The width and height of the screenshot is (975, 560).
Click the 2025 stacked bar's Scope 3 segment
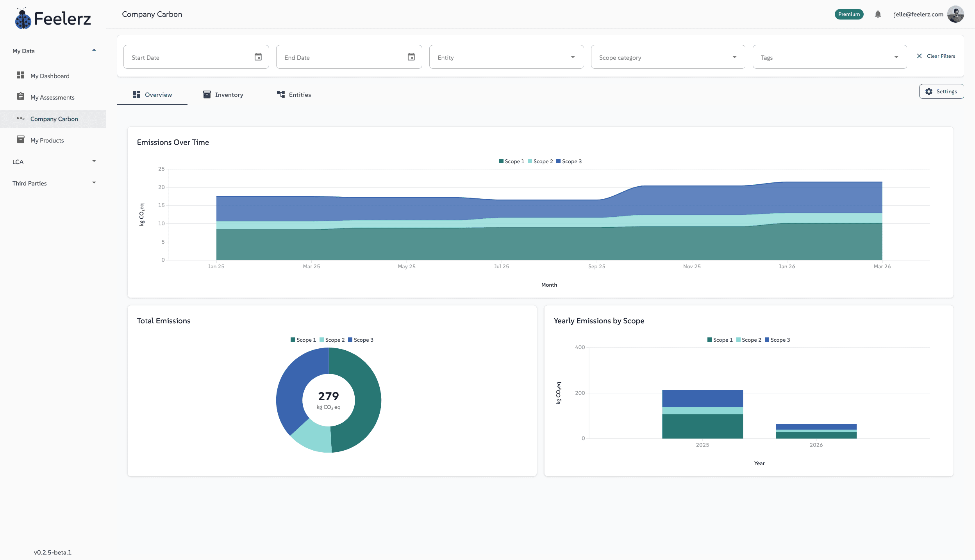[702, 398]
